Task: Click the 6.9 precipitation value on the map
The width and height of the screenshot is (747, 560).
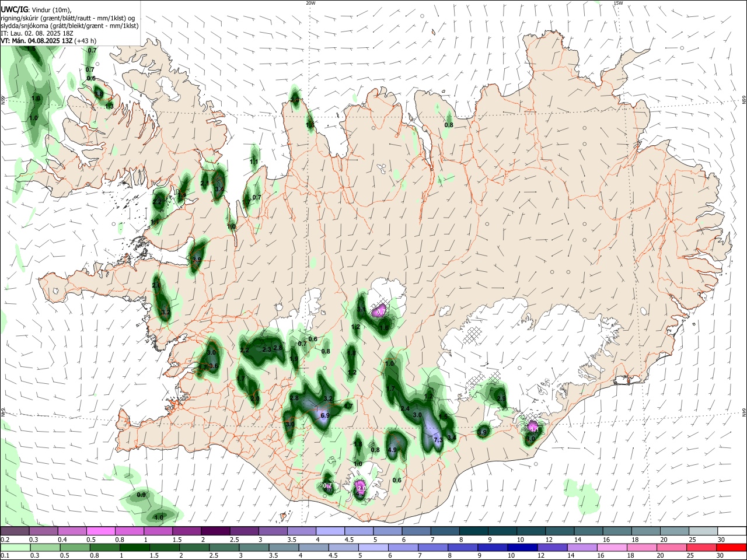Action: 325,415
